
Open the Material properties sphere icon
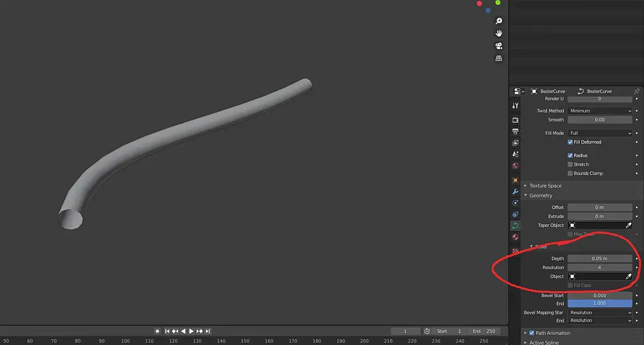tap(515, 237)
